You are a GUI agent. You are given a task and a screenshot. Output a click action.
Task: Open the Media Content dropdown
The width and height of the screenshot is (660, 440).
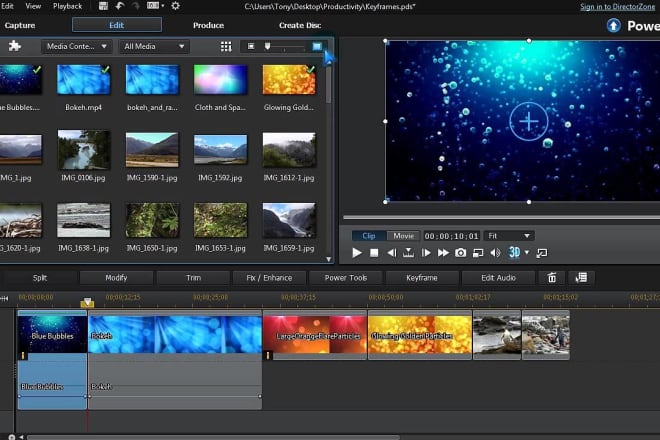coord(77,46)
